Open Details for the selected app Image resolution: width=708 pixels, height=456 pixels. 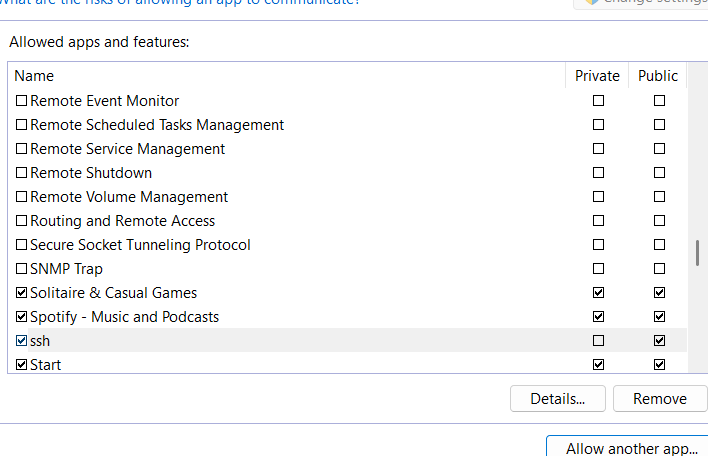557,399
